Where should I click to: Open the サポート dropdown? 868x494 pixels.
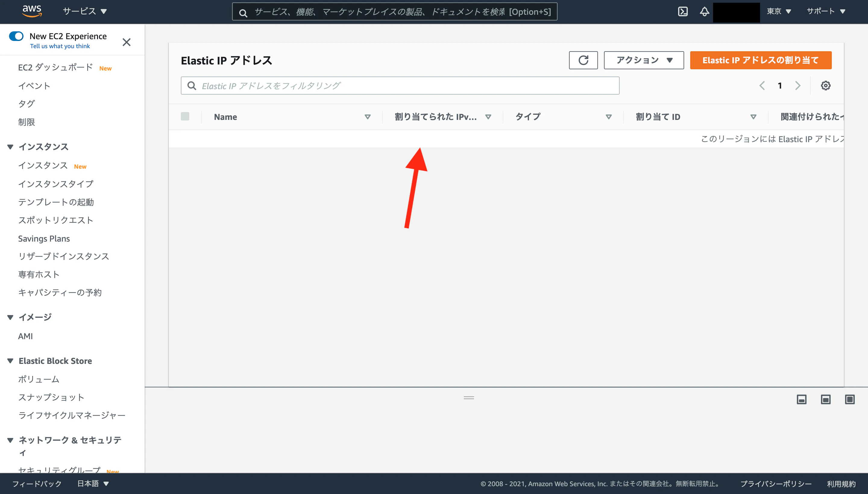point(826,11)
